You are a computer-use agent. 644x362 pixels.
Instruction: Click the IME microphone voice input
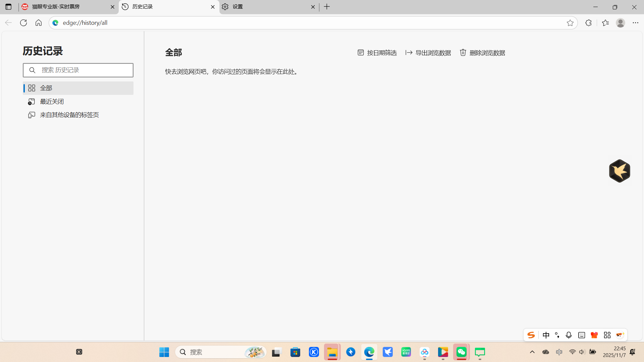pos(569,335)
